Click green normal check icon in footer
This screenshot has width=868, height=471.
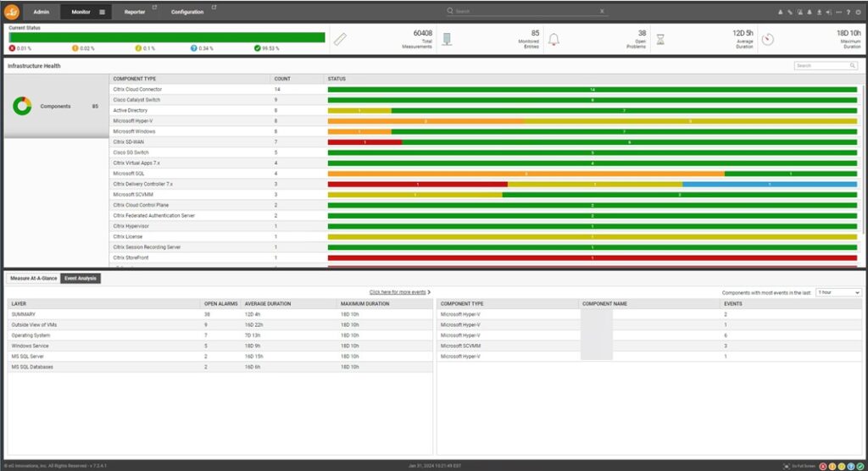(x=860, y=467)
